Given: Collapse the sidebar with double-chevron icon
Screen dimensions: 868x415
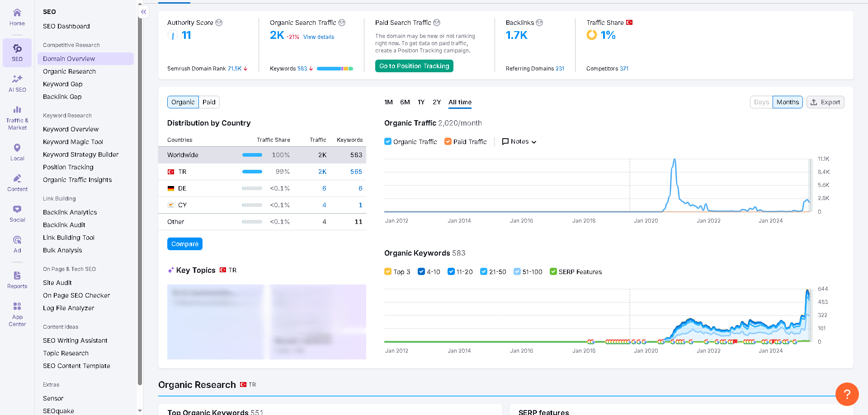Looking at the screenshot, I should coord(143,12).
